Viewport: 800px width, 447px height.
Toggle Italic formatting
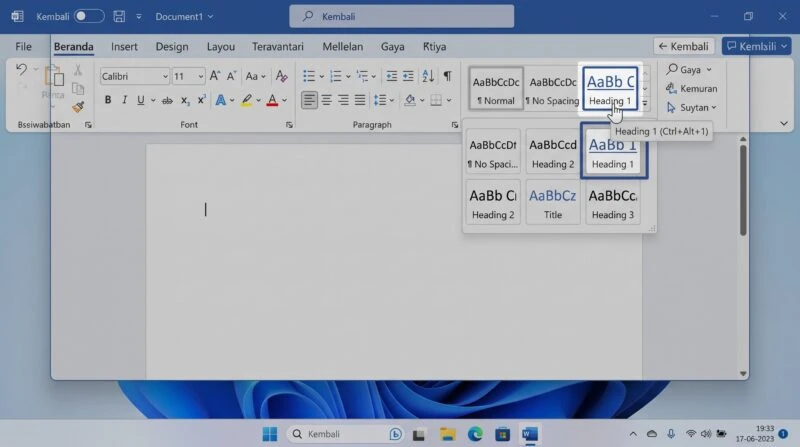pyautogui.click(x=124, y=100)
